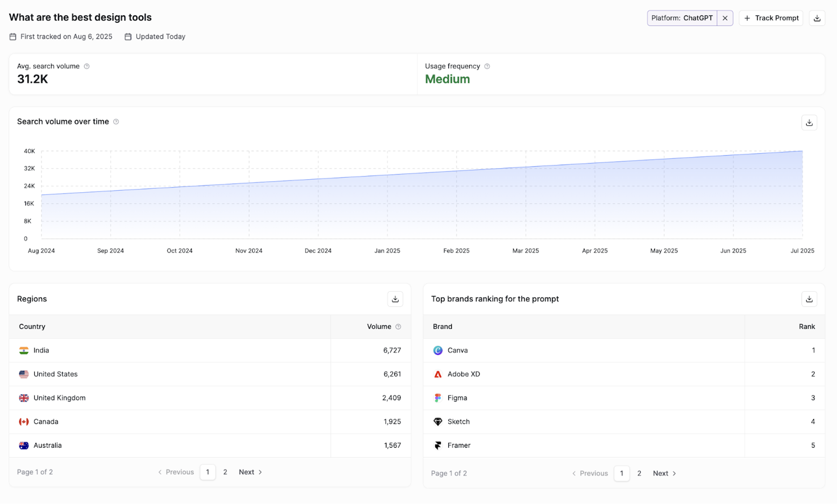
Task: Click the Volume column info icon
Action: (398, 327)
